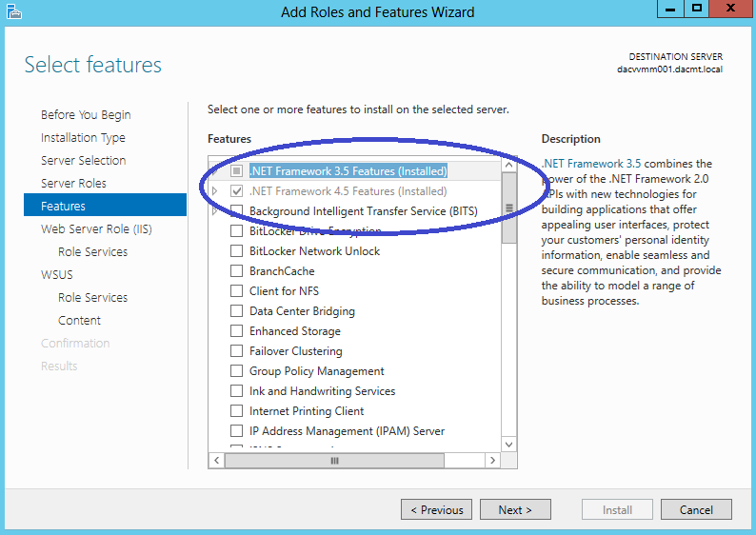Select the Group Policy Management label
The width and height of the screenshot is (756, 535).
317,371
